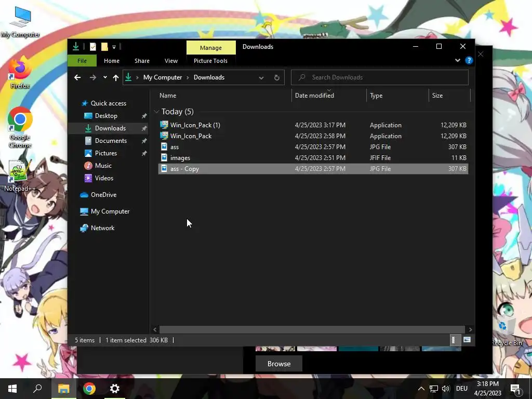Image resolution: width=532 pixels, height=399 pixels.
Task: Open Downloads in the navigation pane
Action: 110,128
